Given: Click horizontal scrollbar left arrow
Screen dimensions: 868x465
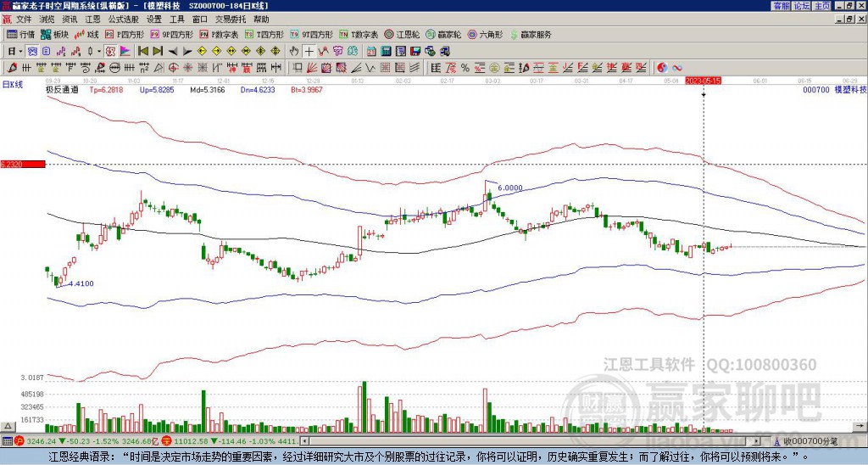Looking at the screenshot, I should 304,441.
